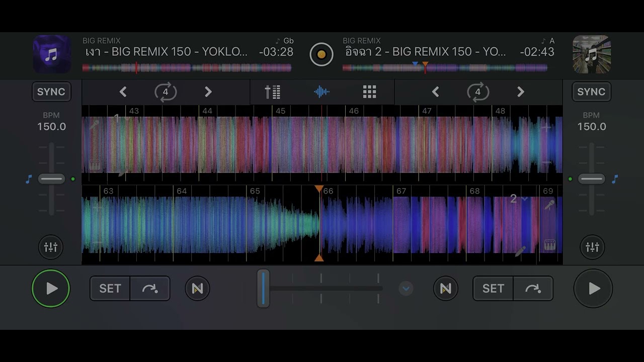644x362 pixels.
Task: Expand the crossfader options chevron
Action: [x=406, y=289]
